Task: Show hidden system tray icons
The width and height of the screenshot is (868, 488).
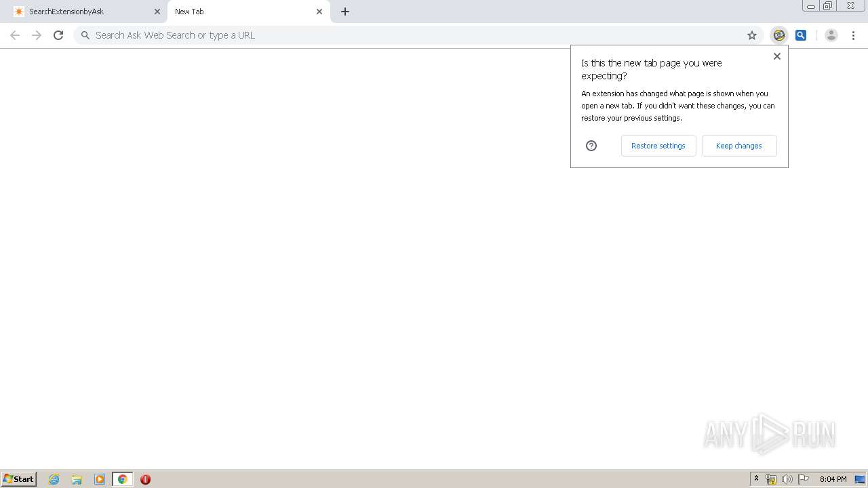Action: [x=756, y=479]
